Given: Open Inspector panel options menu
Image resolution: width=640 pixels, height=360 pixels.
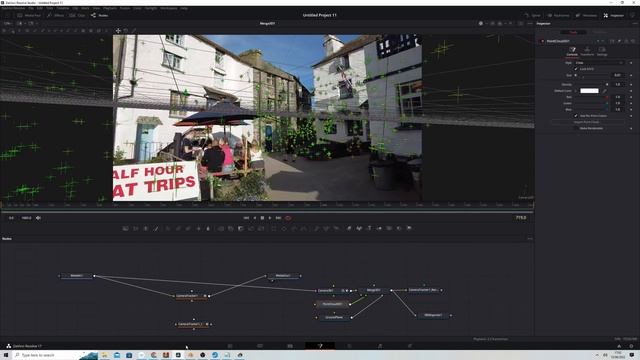Looking at the screenshot, I should tap(635, 24).
